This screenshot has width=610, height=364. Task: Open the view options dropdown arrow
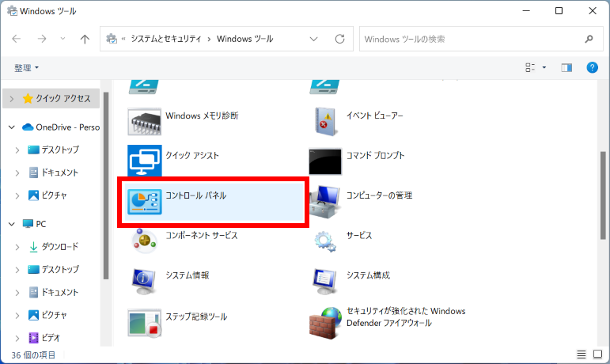(x=544, y=68)
